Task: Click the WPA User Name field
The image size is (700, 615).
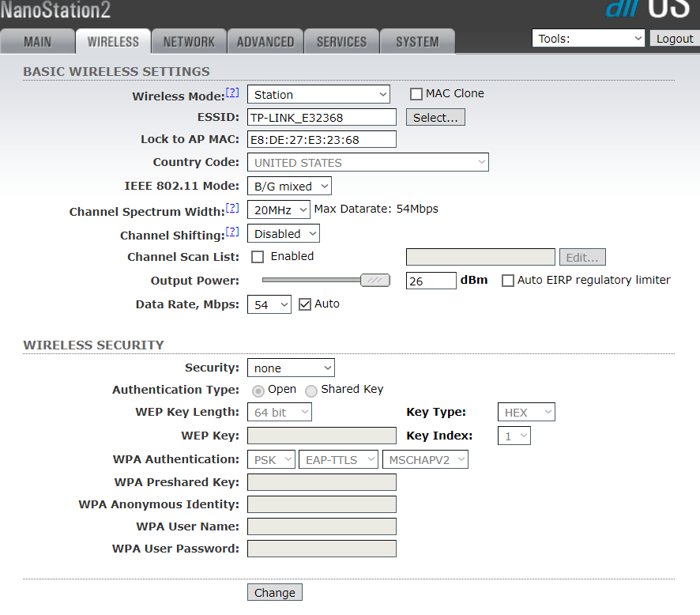Action: (322, 526)
